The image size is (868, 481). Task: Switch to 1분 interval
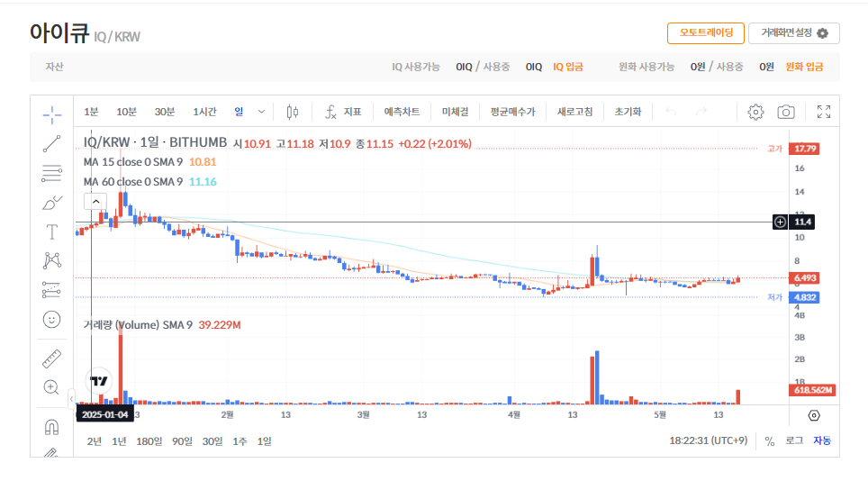coord(91,112)
